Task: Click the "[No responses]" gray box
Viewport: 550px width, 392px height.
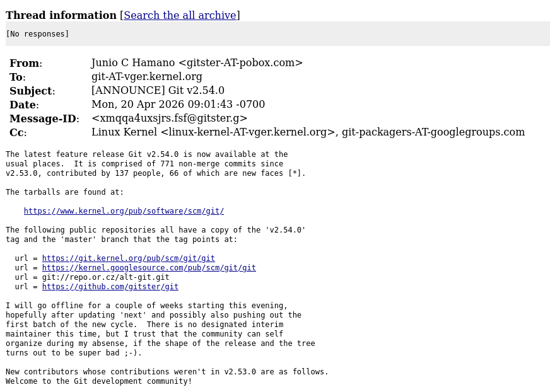Action: (278, 34)
